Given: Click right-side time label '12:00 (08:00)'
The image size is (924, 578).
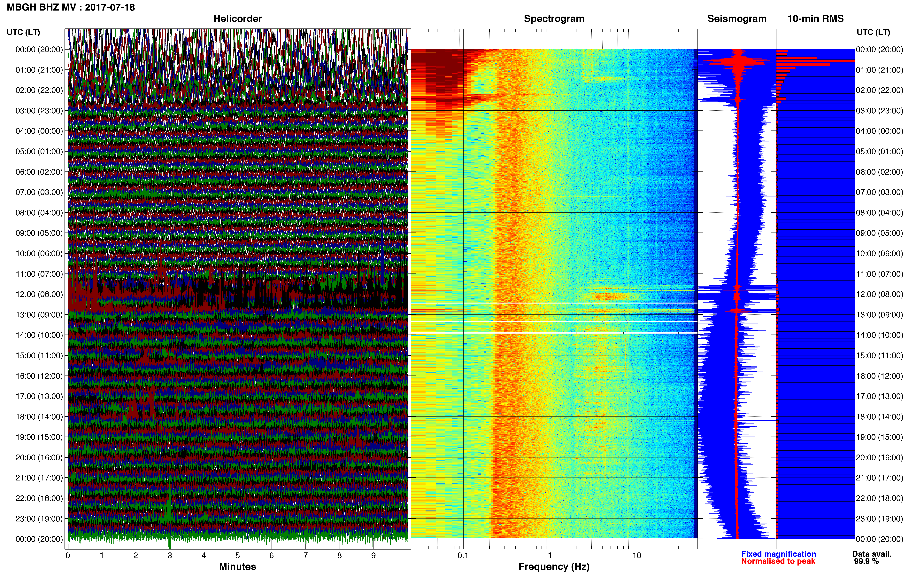Looking at the screenshot, I should [879, 294].
